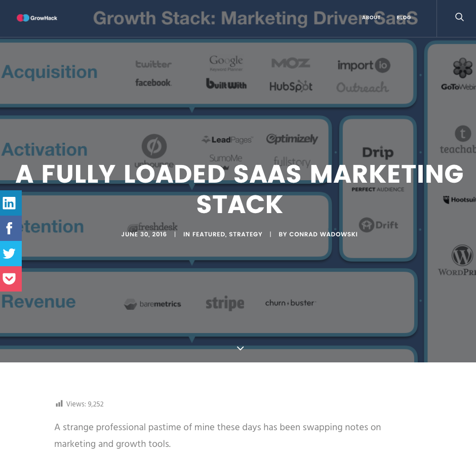Open the Blog menu item
The height and width of the screenshot is (454, 476).
point(404,18)
